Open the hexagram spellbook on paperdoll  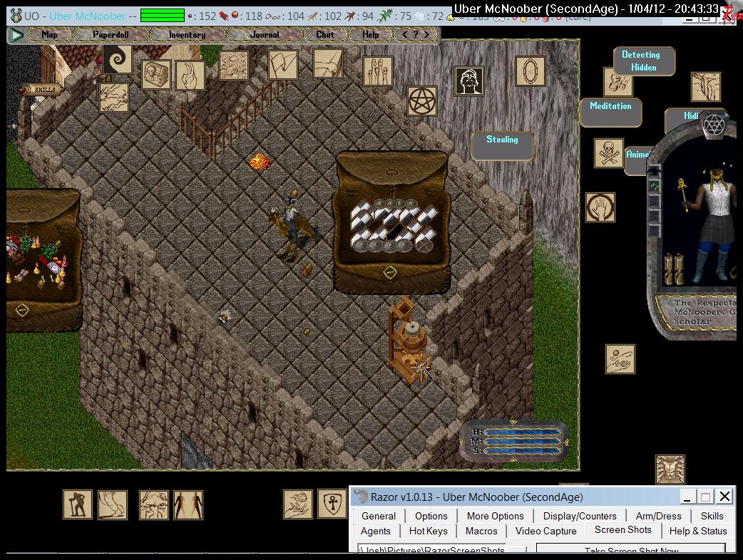tap(713, 126)
